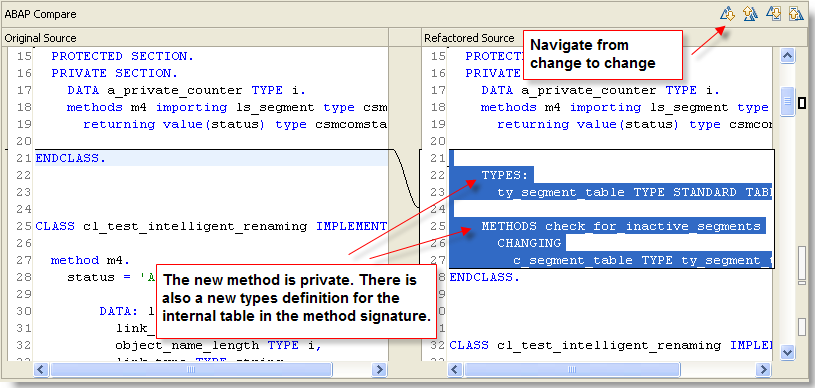
Task: Click 'PRIVATE SECTION.' in Original Source
Action: tap(114, 73)
